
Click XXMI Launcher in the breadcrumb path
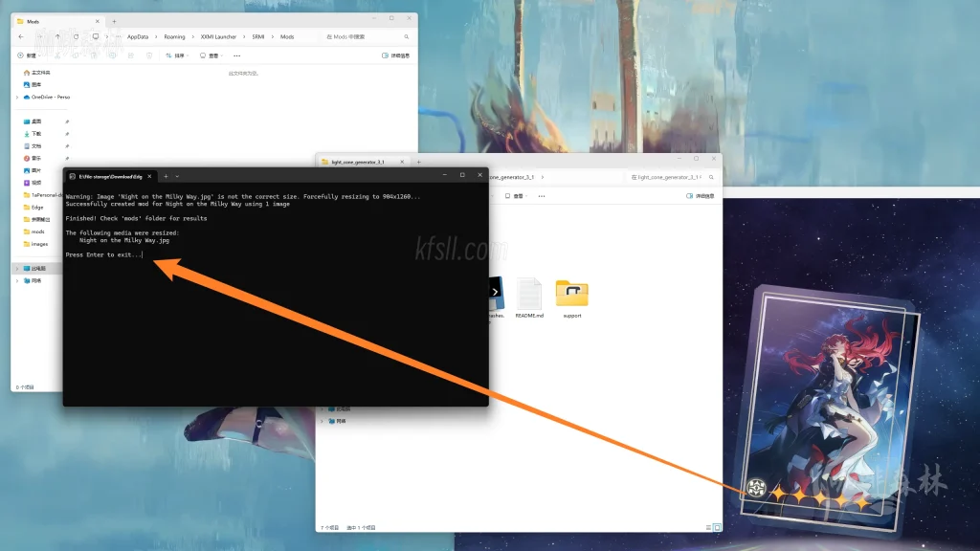click(x=218, y=37)
